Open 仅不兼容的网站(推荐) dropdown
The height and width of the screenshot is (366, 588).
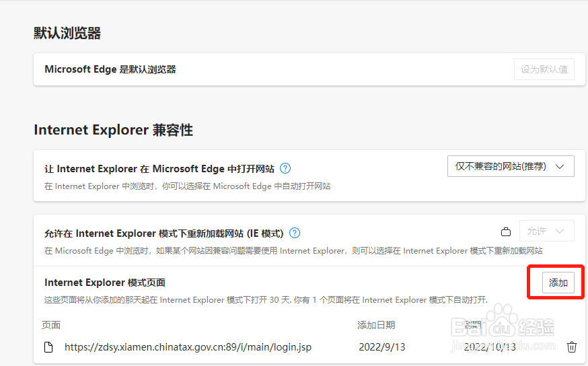[x=511, y=166]
